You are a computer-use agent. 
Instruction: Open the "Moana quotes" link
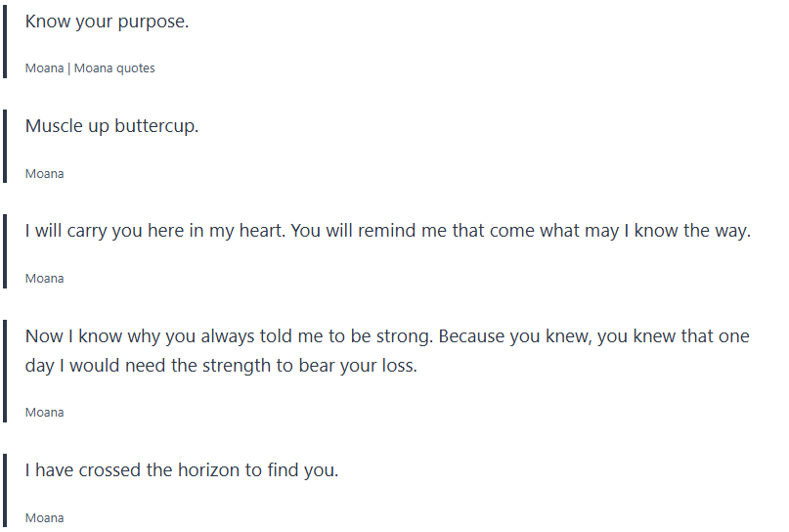114,68
